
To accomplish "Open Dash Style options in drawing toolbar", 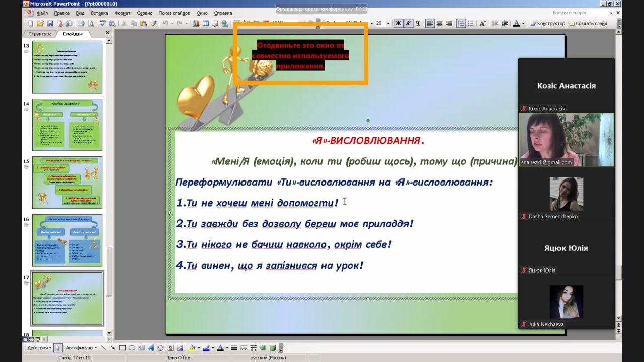I will coord(244,347).
